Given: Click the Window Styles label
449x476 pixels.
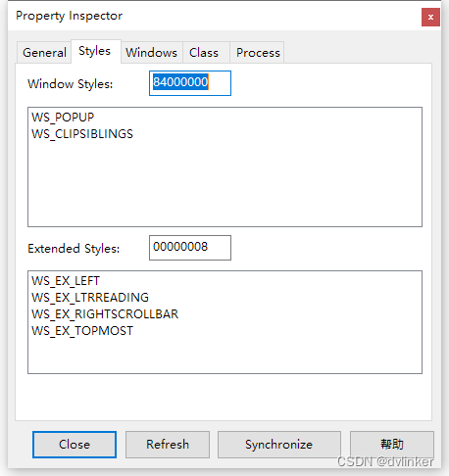Looking at the screenshot, I should [71, 84].
